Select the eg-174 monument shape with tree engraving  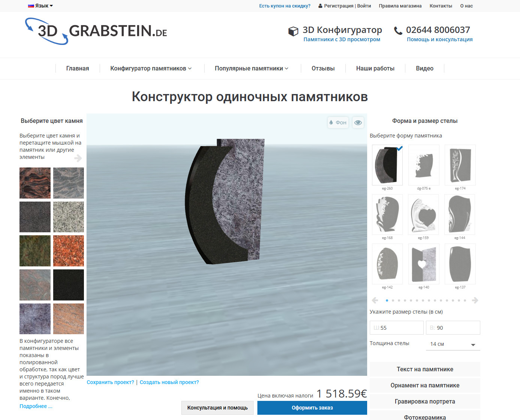point(460,165)
